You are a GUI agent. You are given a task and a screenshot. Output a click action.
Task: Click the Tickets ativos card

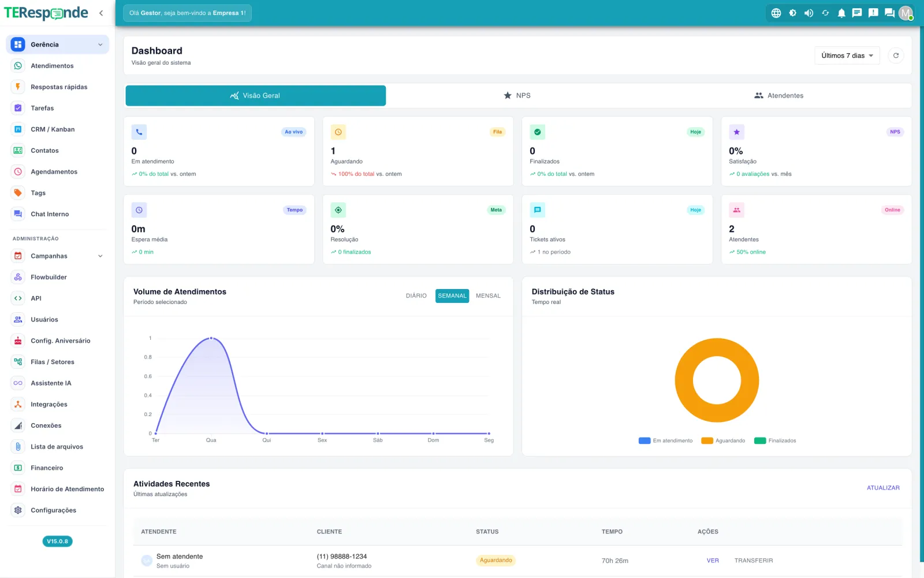pyautogui.click(x=617, y=229)
